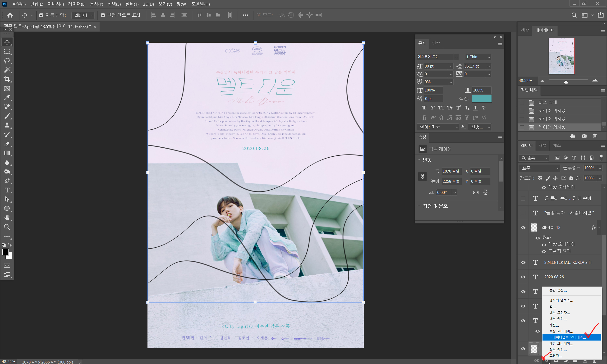Click the link width and height button

(423, 176)
